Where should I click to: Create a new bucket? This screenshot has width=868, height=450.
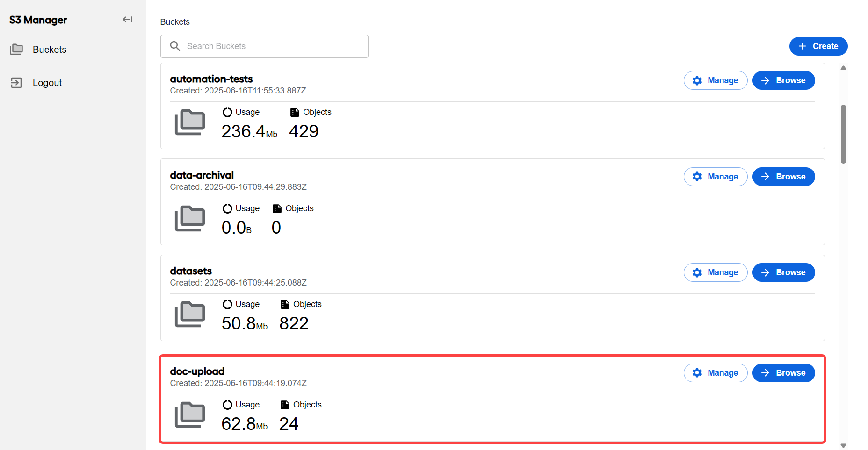point(818,46)
